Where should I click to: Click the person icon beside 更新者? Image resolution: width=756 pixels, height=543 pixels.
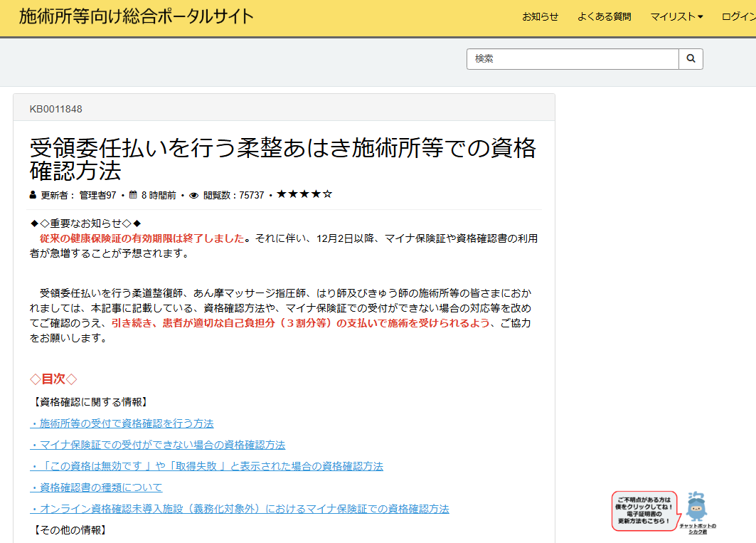pyautogui.click(x=33, y=195)
